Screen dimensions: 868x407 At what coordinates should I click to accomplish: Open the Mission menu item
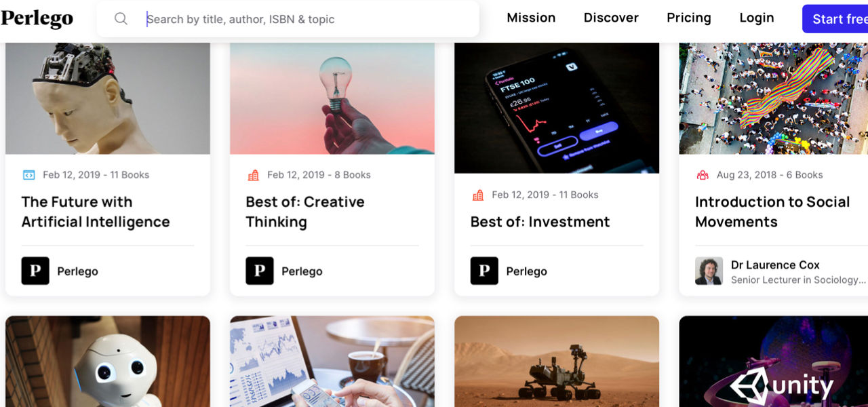click(531, 18)
